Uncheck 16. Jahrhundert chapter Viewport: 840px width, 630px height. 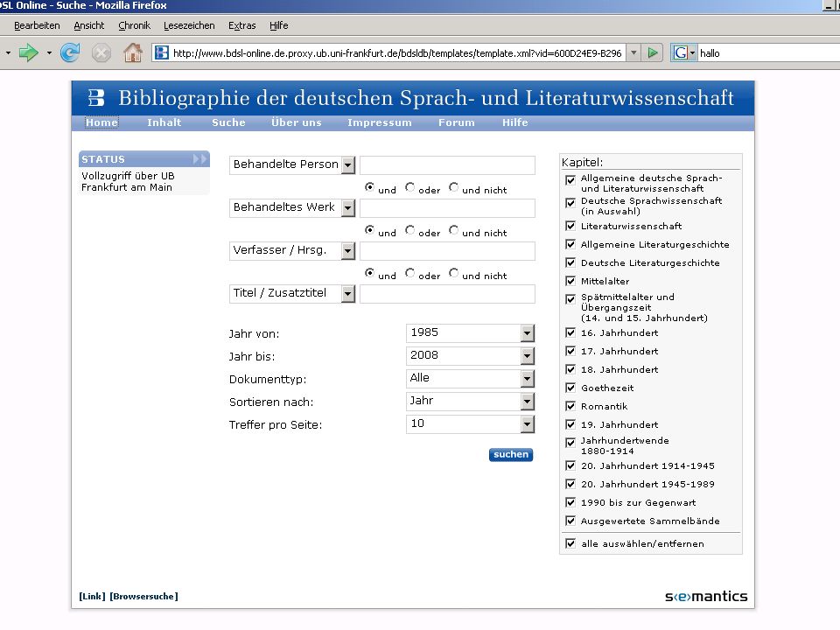click(x=570, y=332)
